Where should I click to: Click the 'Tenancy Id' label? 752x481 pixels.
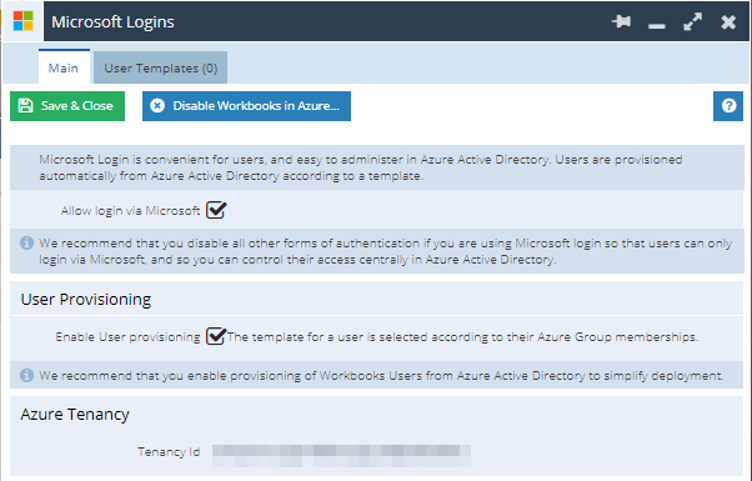tap(168, 452)
